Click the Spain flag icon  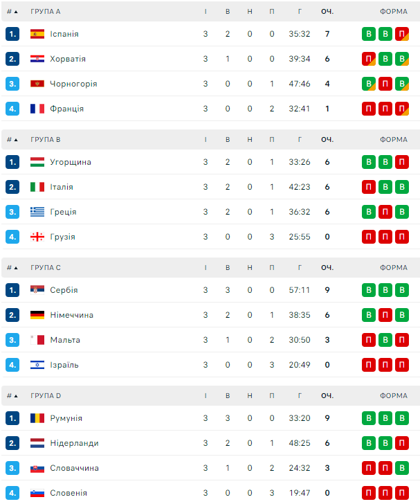37,34
